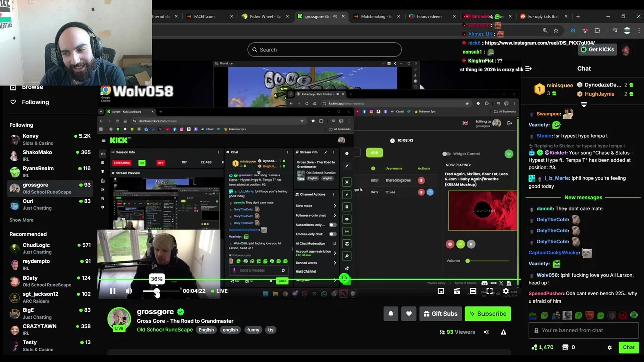
Task: Open mini player picture-in-picture icon
Action: 441,291
